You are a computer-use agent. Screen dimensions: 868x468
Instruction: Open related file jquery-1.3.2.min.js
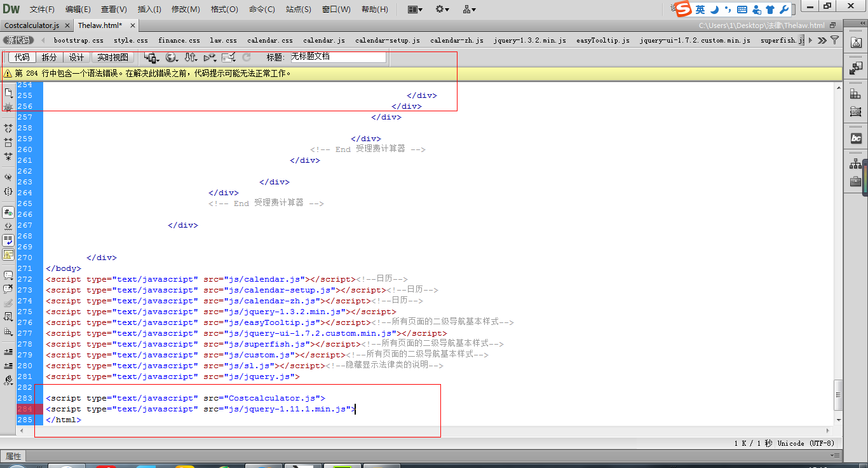click(530, 40)
